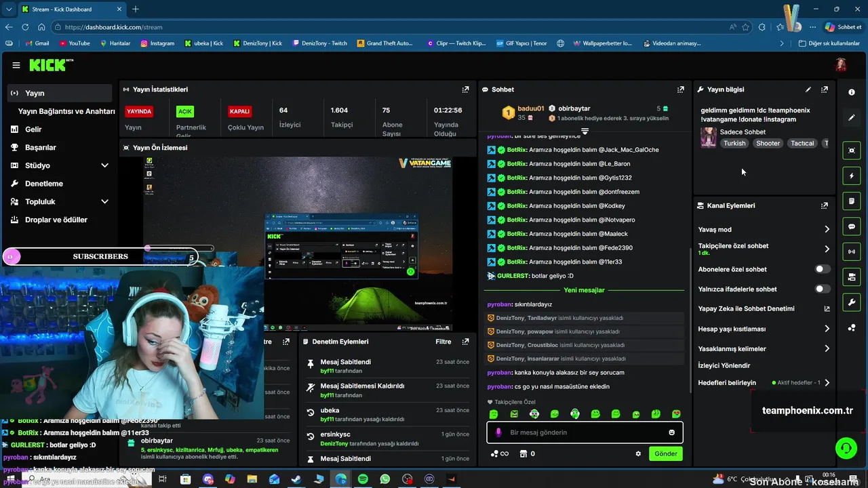Click the broadcast signal icon in right sidebar
The width and height of the screenshot is (868, 488).
[x=852, y=251]
